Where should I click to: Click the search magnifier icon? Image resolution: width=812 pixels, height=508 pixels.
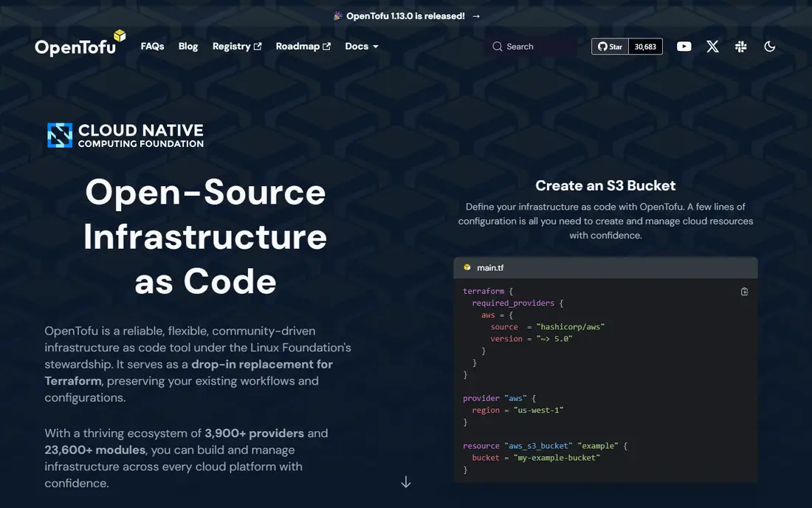[x=497, y=47]
